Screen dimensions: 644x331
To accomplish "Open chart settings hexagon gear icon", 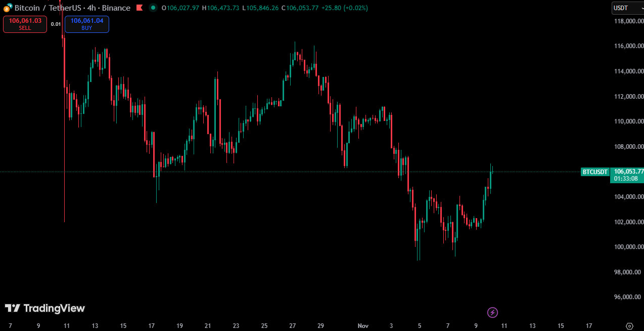I will pyautogui.click(x=629, y=326).
